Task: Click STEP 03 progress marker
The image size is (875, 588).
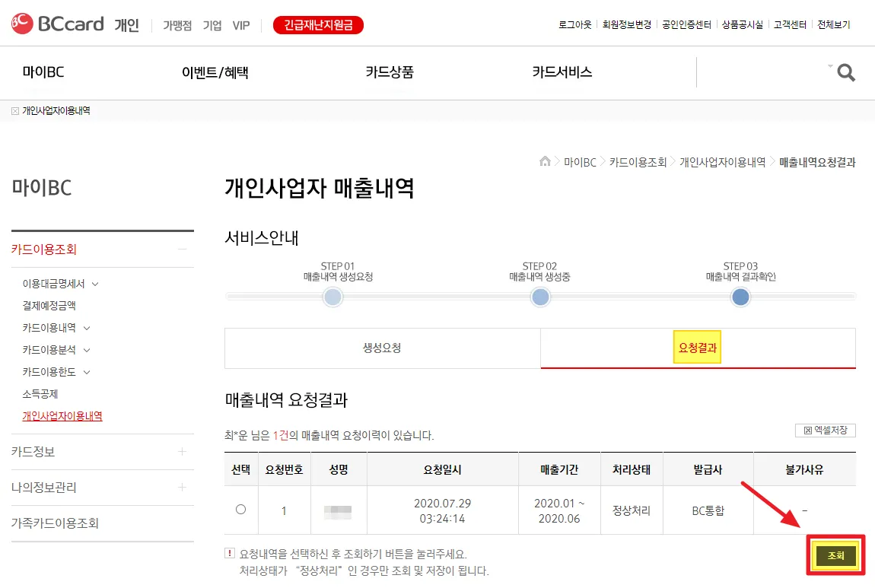Action: [740, 297]
